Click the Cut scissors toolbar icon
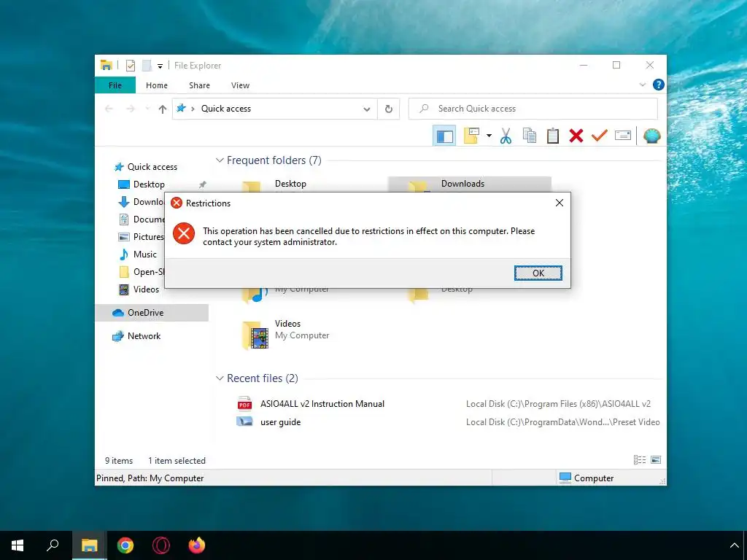The height and width of the screenshot is (560, 747). pos(506,136)
